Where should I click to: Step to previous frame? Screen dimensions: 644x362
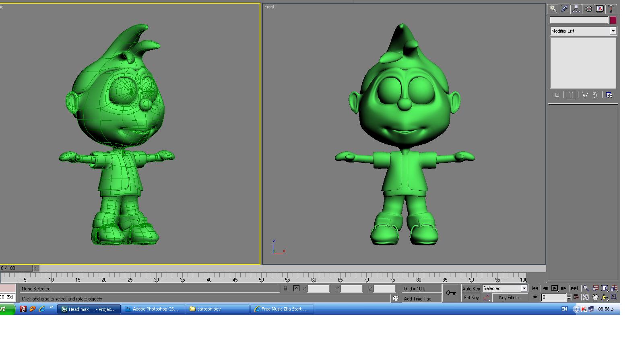(545, 288)
